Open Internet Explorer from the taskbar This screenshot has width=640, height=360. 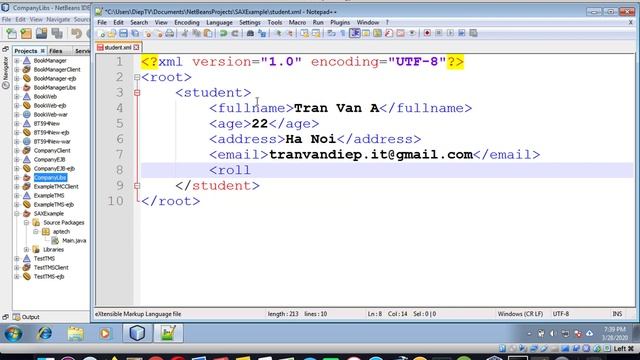tap(44, 333)
